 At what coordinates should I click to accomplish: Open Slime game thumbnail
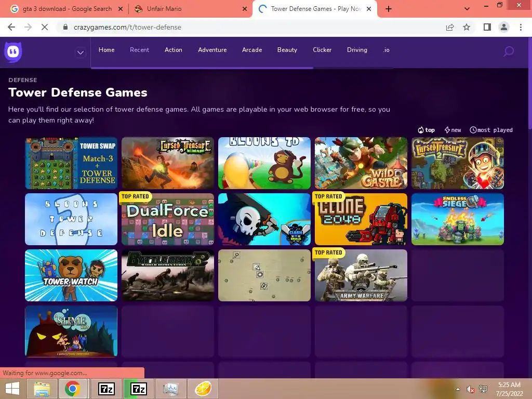pos(71,331)
